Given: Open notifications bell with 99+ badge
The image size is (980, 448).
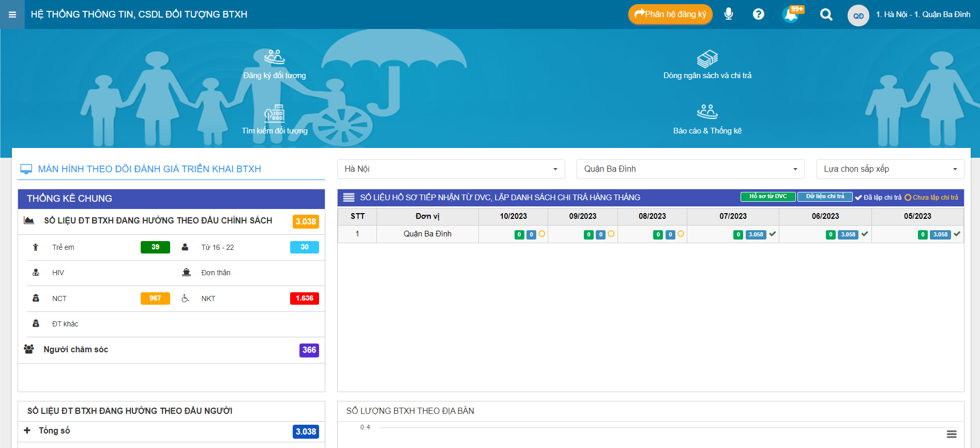Looking at the screenshot, I should [x=791, y=14].
